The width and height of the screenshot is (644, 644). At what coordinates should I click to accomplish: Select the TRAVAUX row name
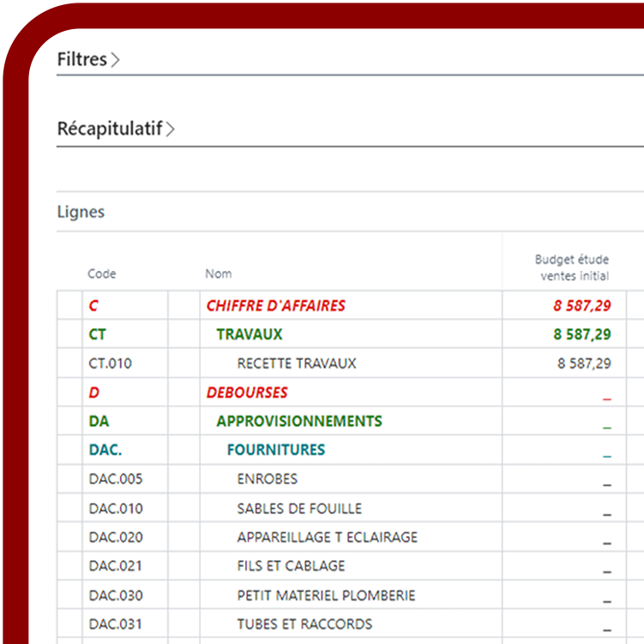click(x=249, y=334)
